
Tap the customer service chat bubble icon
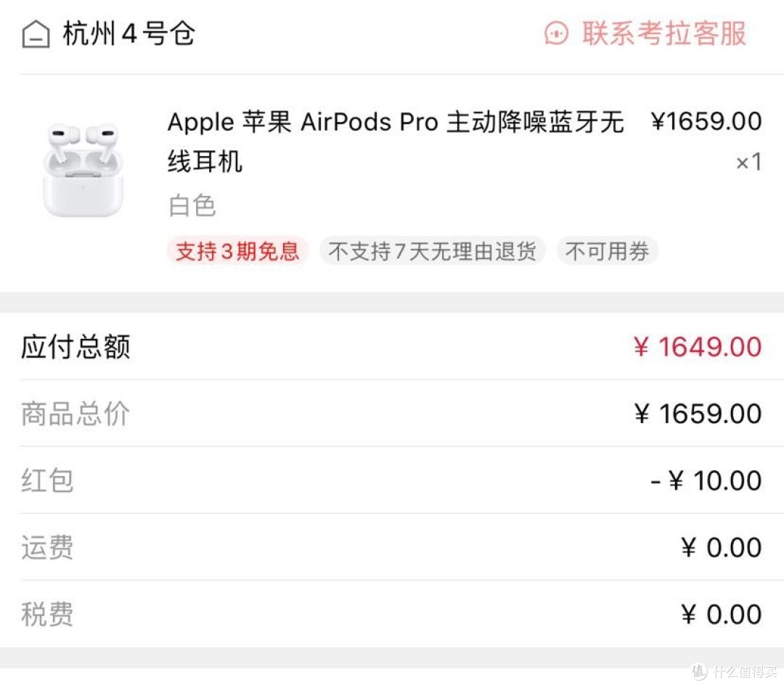click(557, 33)
